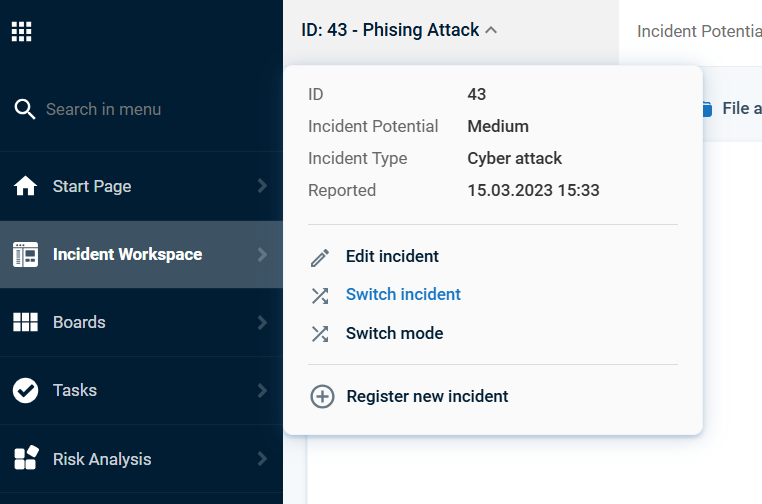Image resolution: width=762 pixels, height=504 pixels.
Task: Click the Switch incident link
Action: tap(403, 295)
